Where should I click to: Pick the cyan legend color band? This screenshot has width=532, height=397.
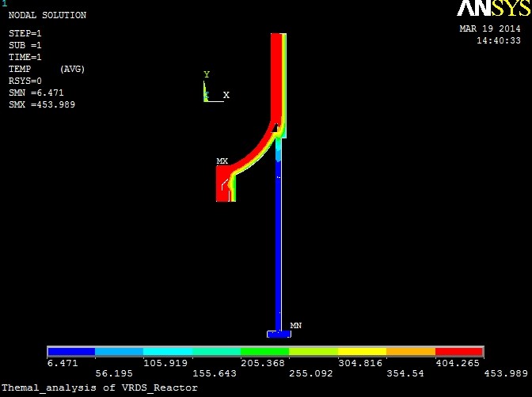(168, 351)
